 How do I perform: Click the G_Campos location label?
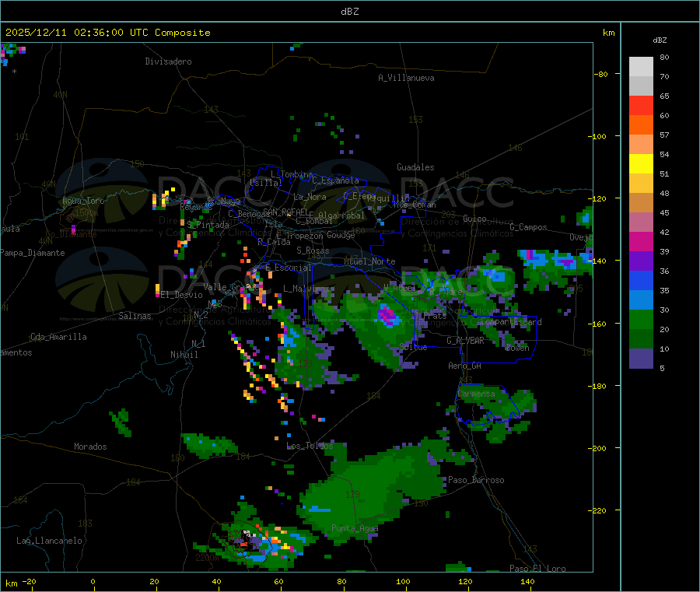(x=529, y=227)
